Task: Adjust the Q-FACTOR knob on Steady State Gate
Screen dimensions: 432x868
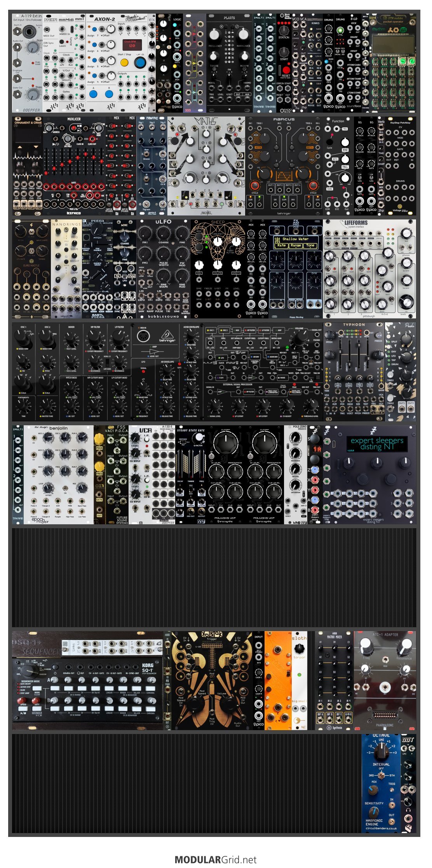Action: [x=199, y=437]
